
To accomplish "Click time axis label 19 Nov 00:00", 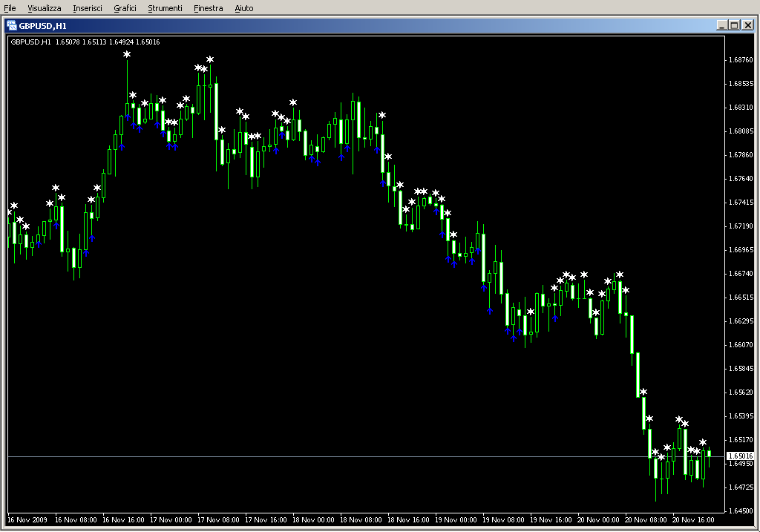I will (x=456, y=520).
